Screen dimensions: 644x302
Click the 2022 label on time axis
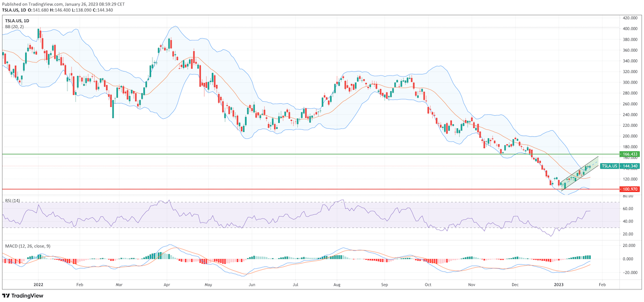39,284
